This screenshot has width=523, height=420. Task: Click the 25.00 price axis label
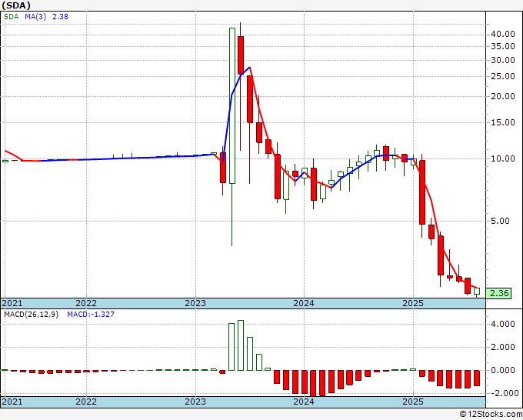coord(503,76)
